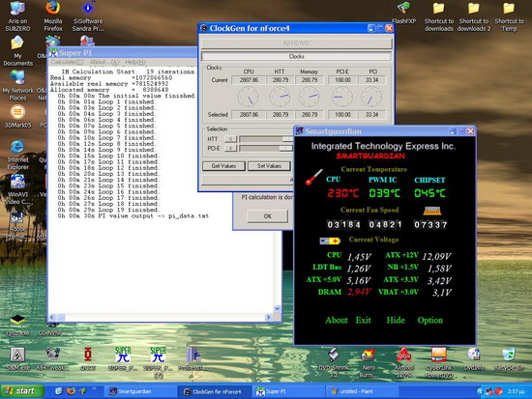
Task: Launch 3DMark05 desktop icon
Action: (x=17, y=116)
